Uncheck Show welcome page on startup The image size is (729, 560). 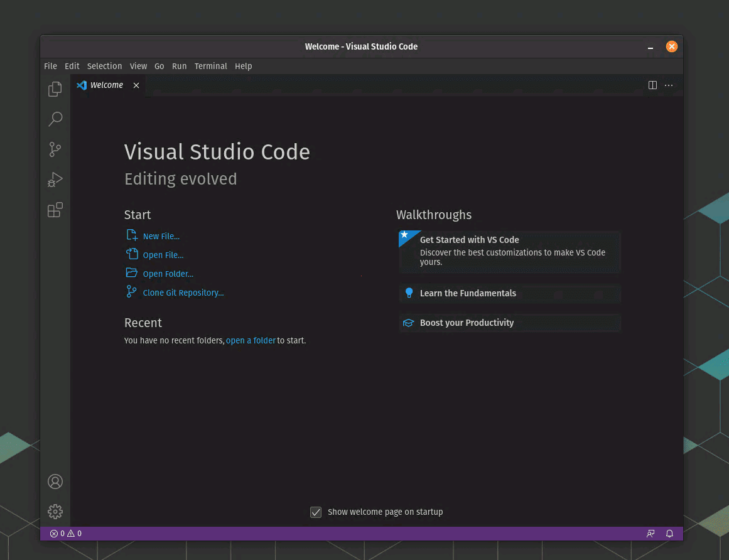(316, 512)
